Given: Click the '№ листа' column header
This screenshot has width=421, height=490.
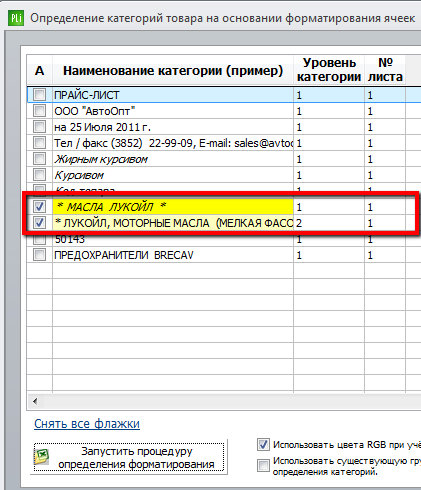Looking at the screenshot, I should (385, 70).
